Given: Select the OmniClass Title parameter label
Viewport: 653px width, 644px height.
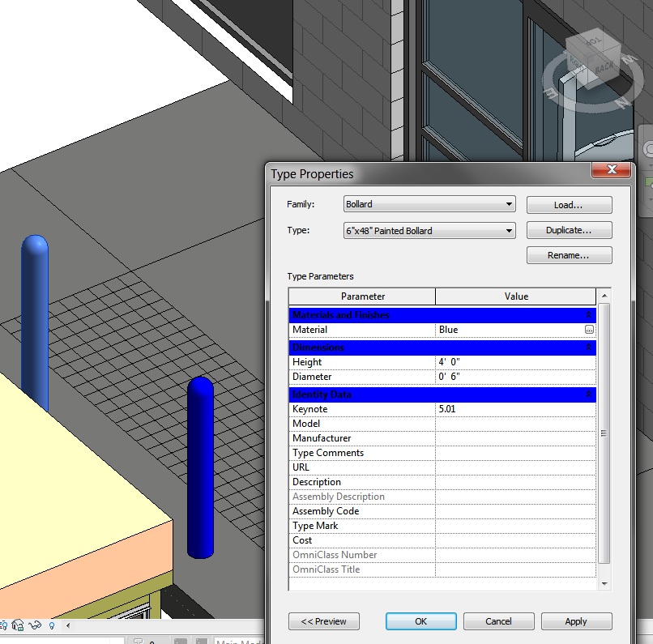Looking at the screenshot, I should pos(326,569).
